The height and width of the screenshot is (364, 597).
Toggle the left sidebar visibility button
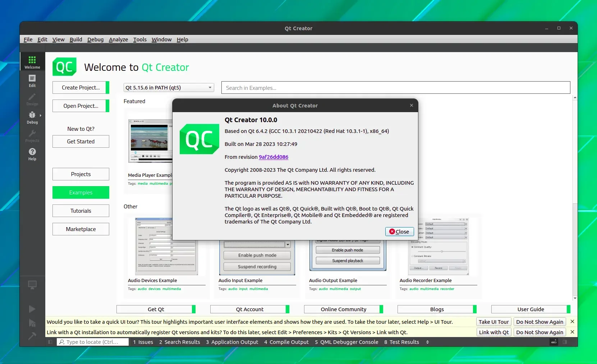[x=50, y=342]
